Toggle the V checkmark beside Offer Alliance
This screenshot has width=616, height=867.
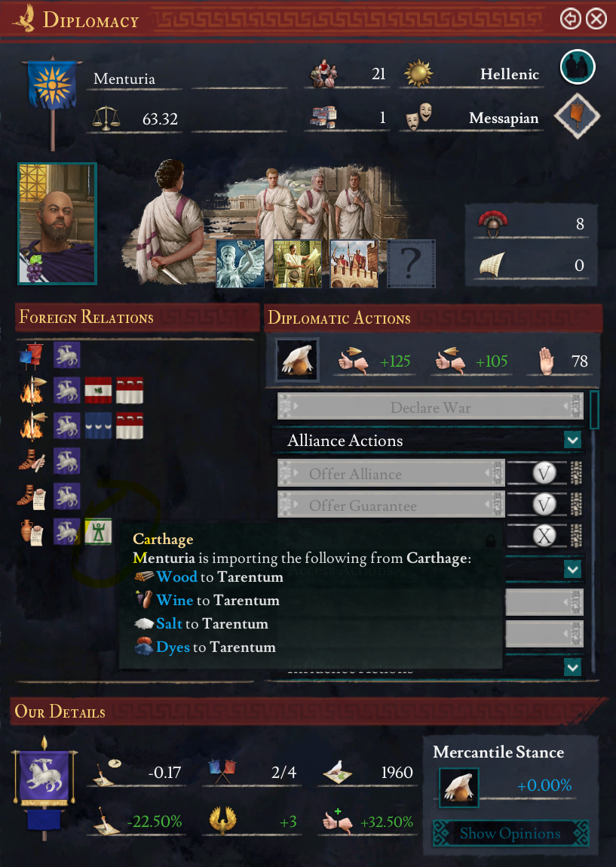[x=544, y=473]
